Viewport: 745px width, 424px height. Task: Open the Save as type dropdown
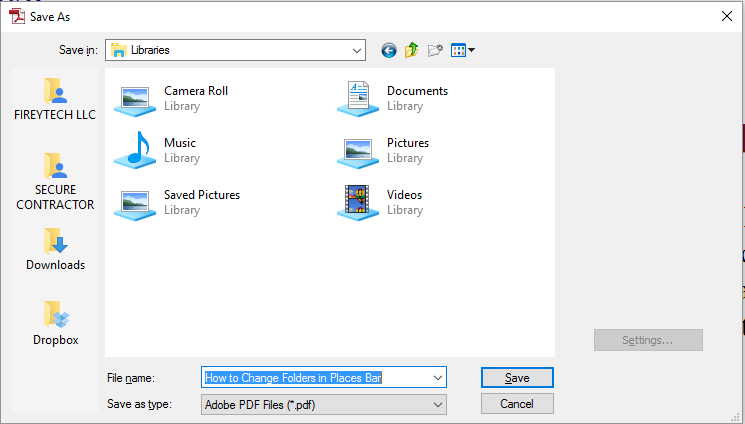[x=438, y=405]
